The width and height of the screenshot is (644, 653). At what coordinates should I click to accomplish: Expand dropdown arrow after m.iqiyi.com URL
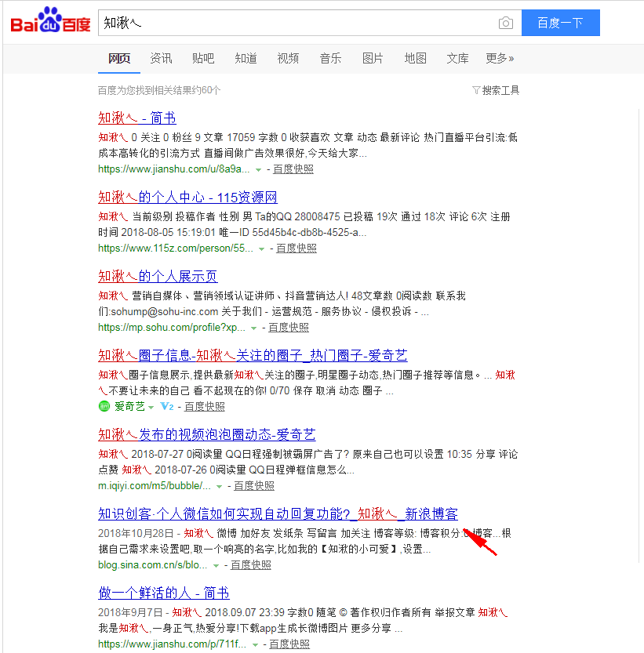pos(220,486)
